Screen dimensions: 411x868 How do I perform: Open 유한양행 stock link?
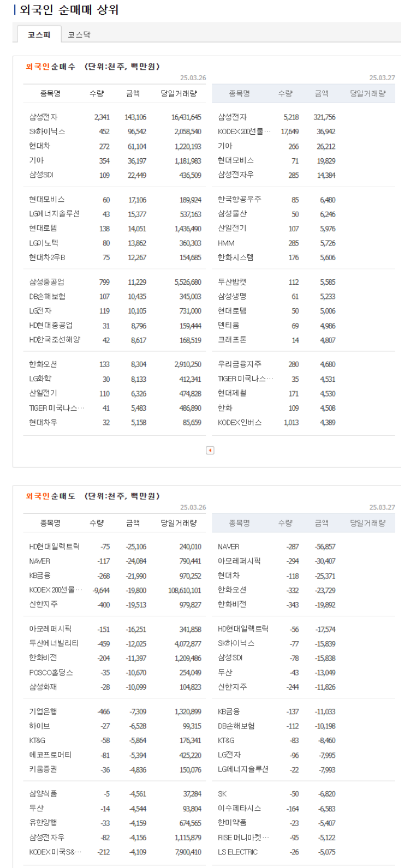coord(43,823)
